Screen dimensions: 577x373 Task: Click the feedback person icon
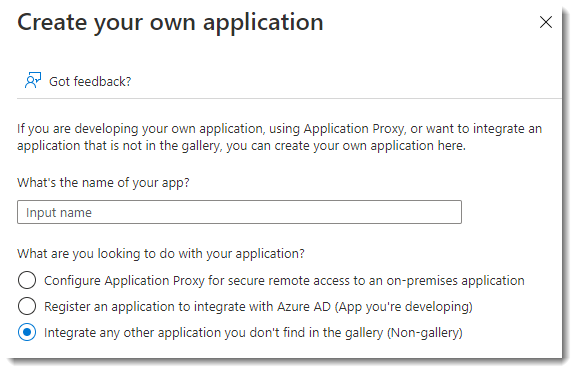pos(33,80)
